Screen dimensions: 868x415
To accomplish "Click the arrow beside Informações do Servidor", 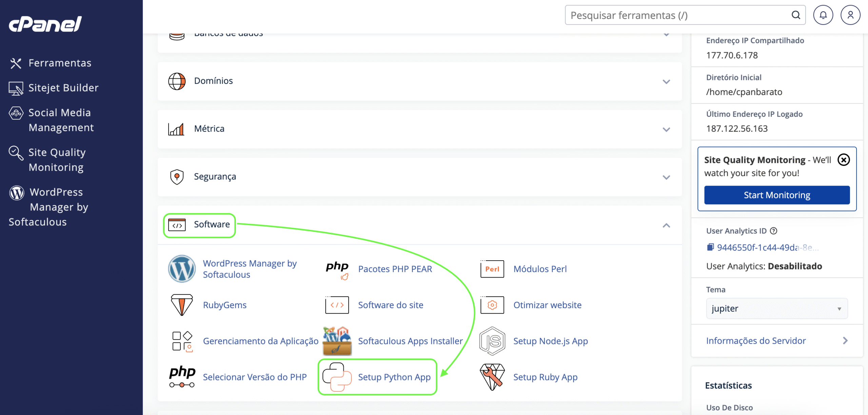I will pos(845,341).
